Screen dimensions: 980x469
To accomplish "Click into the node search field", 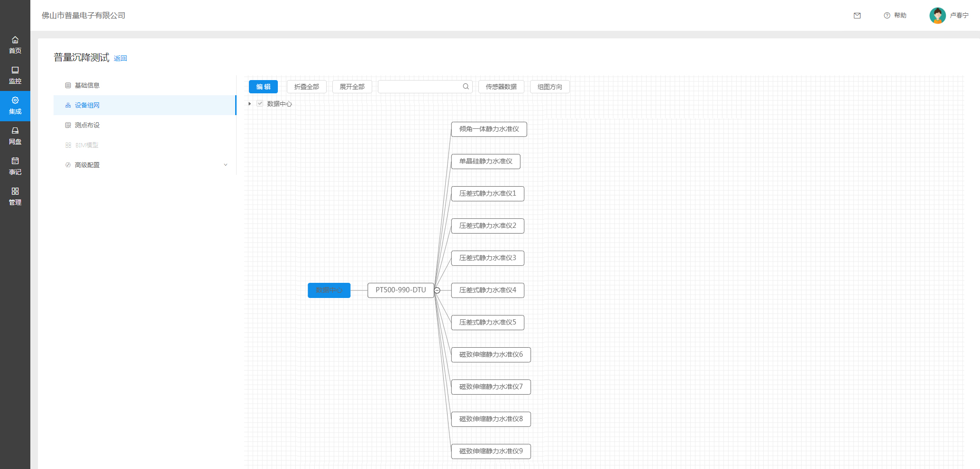I will (419, 87).
